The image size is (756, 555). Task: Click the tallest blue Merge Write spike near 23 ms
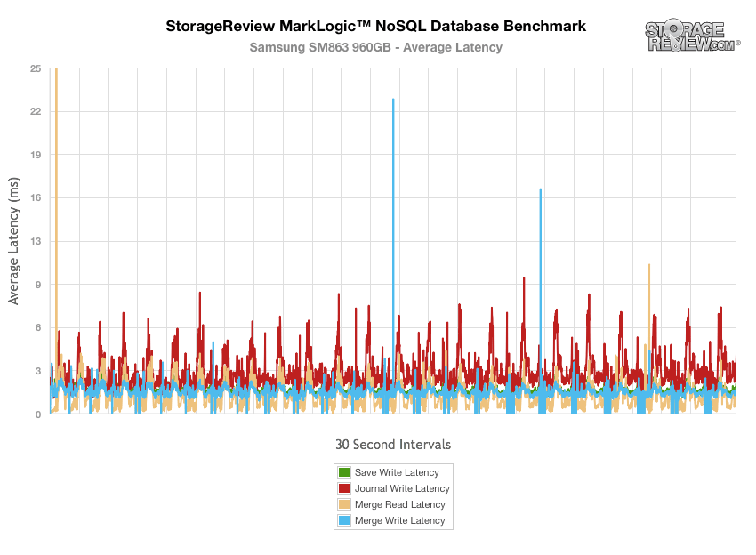coord(393,241)
